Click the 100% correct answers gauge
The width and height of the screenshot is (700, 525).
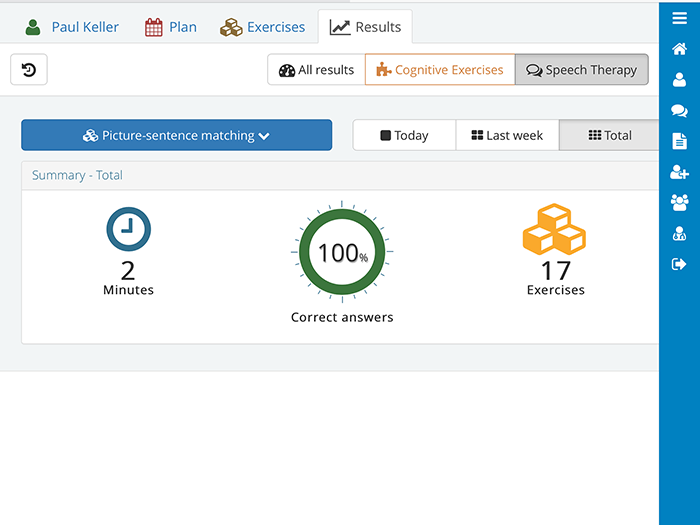point(342,252)
